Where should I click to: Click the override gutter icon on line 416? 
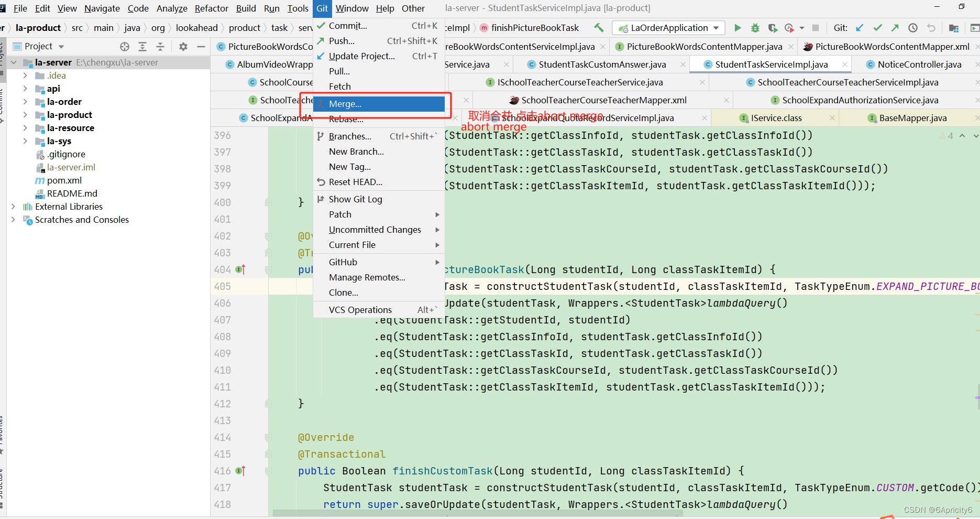[240, 471]
